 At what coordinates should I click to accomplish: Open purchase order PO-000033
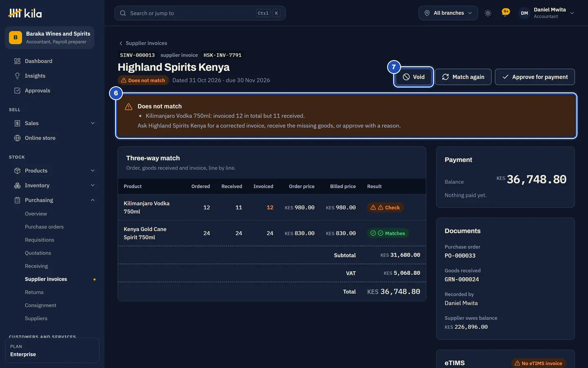coord(460,256)
